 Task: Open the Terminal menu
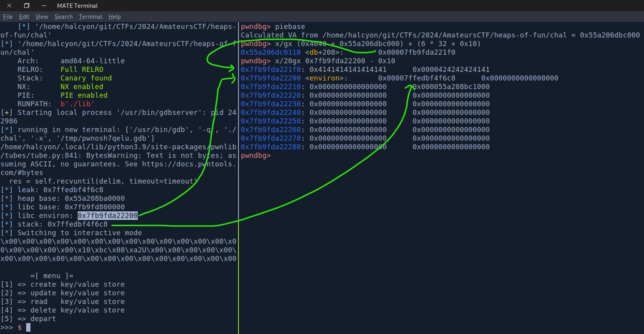point(91,17)
